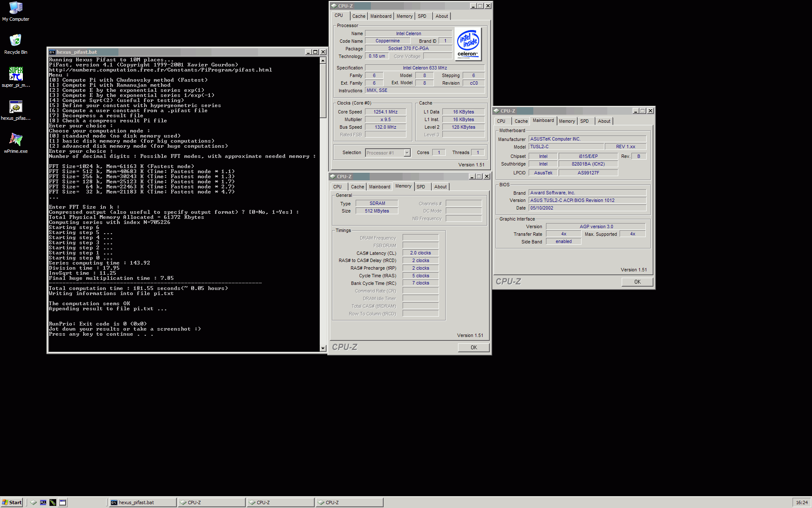Open Cache tab in top CPU-Z window

(x=359, y=16)
